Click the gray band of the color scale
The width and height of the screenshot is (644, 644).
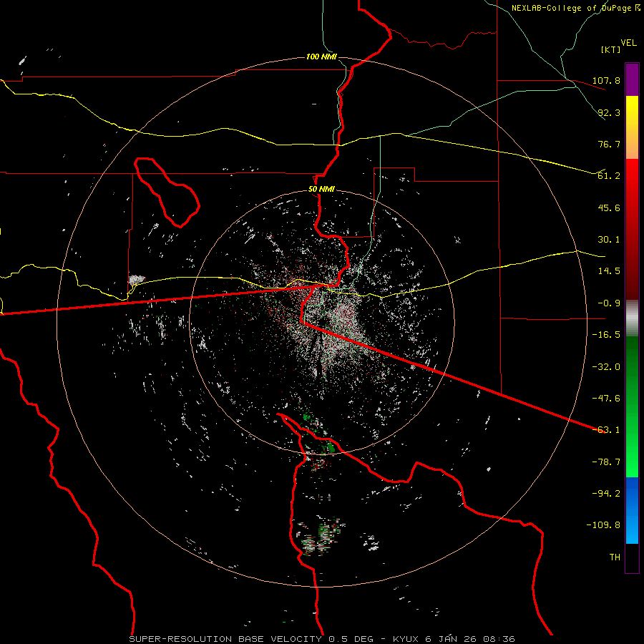pyautogui.click(x=632, y=318)
